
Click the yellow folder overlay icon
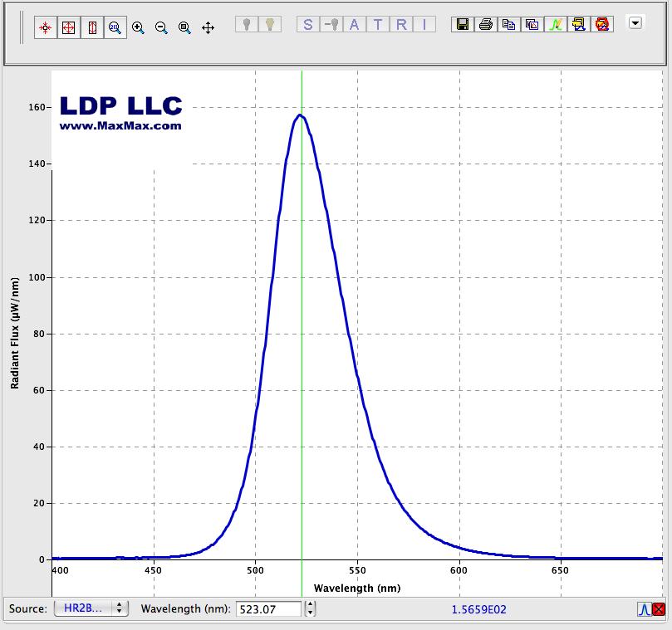coord(579,24)
